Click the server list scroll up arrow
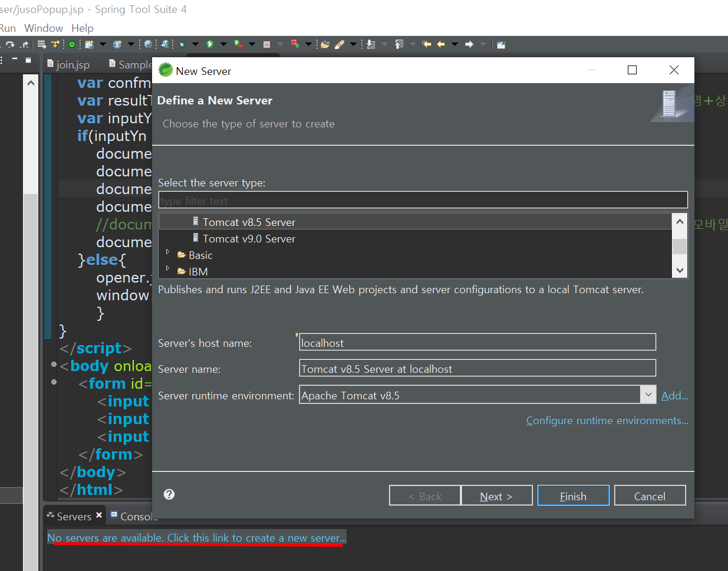728x571 pixels. point(680,222)
